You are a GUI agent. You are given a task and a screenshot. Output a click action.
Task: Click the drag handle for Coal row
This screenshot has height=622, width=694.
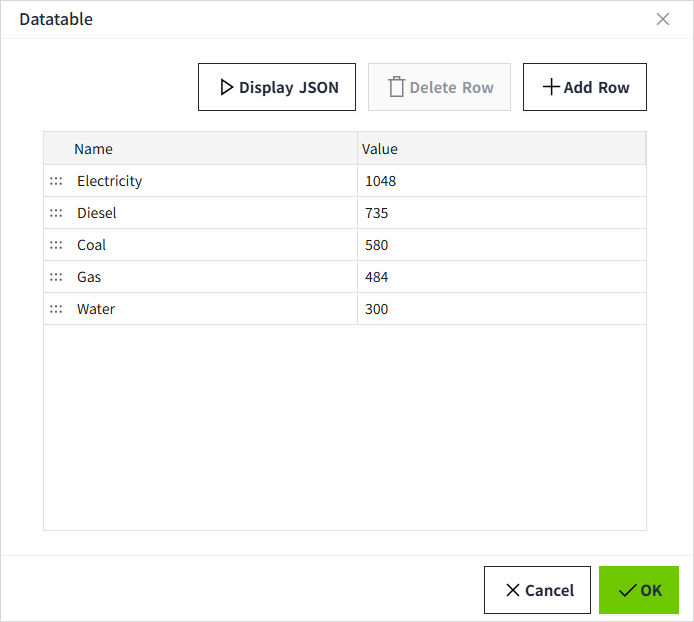56,245
